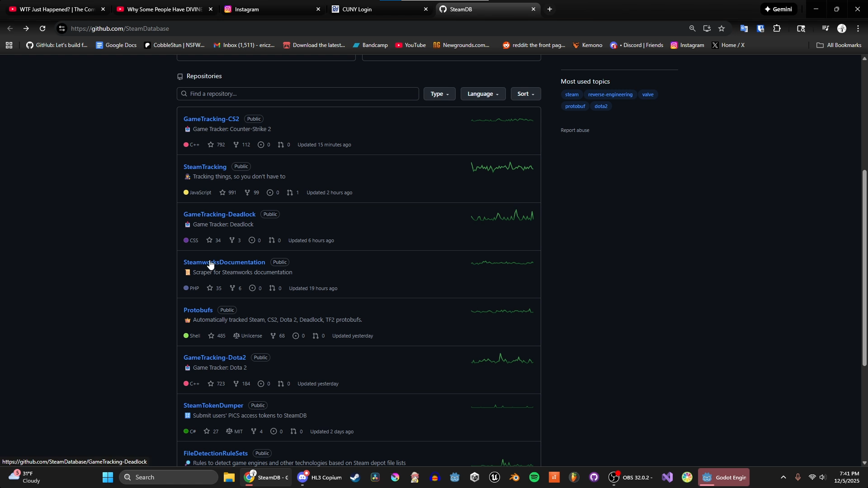Open the FileDetectionRuleSets repository

pyautogui.click(x=216, y=453)
